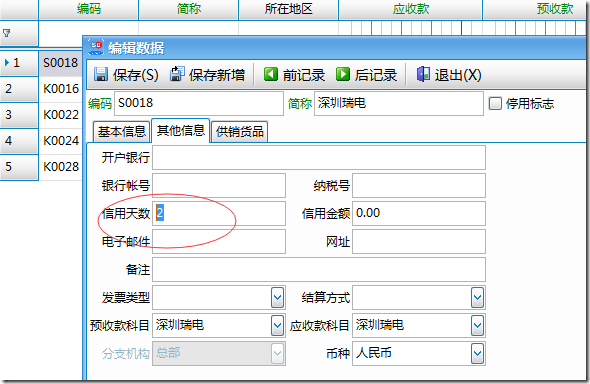Click the filter funnel icon in grid
590x384 pixels.
point(6,33)
